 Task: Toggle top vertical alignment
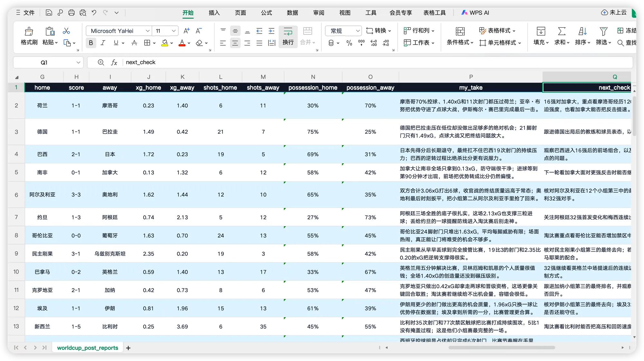[223, 31]
